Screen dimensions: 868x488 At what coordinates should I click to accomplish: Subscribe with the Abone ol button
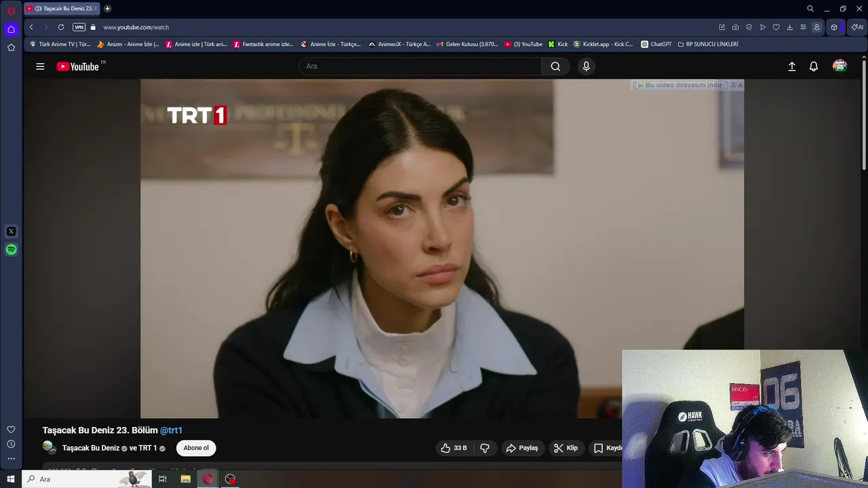coord(196,448)
